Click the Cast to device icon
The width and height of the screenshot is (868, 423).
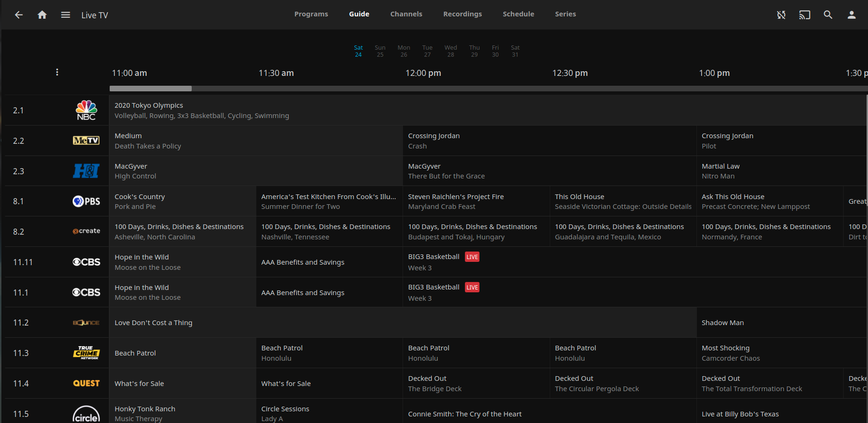pos(805,15)
